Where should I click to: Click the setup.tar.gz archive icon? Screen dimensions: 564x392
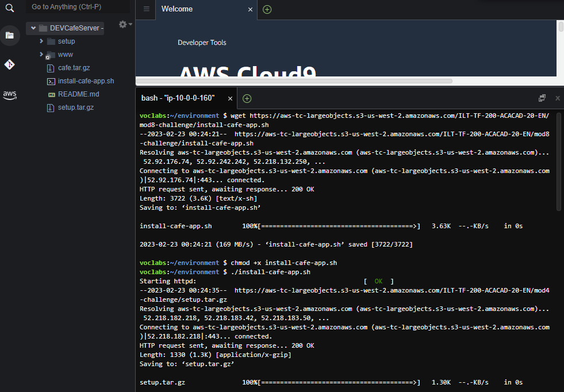point(51,107)
